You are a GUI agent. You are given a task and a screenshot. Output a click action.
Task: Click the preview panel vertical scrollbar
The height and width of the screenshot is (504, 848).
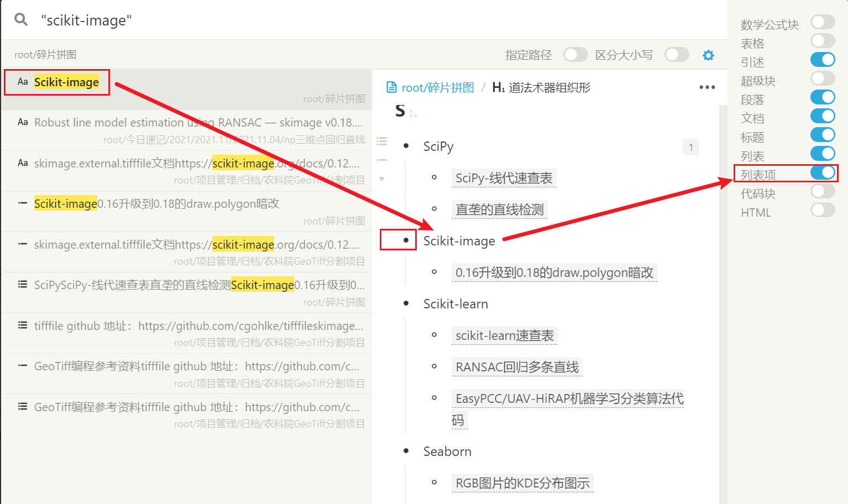(723, 304)
